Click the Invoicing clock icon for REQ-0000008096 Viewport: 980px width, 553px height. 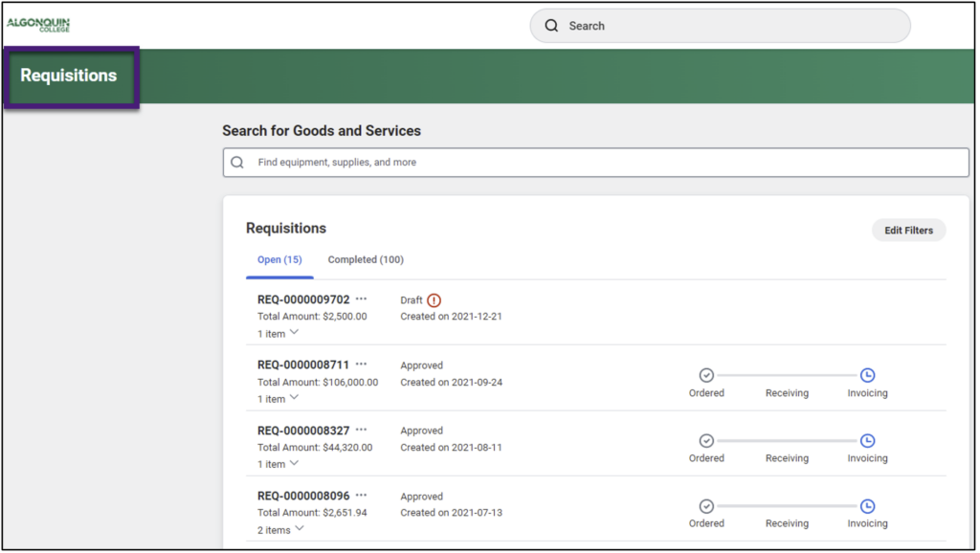[866, 506]
